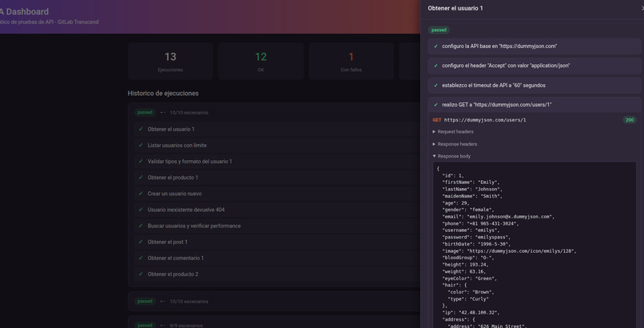Open the 'Obtener el producto 2' scenario
Viewport: 644px width, 328px height.
pyautogui.click(x=277, y=274)
